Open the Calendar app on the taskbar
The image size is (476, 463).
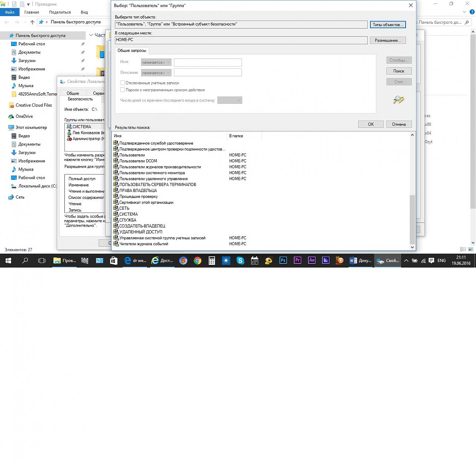pyautogui.click(x=254, y=260)
